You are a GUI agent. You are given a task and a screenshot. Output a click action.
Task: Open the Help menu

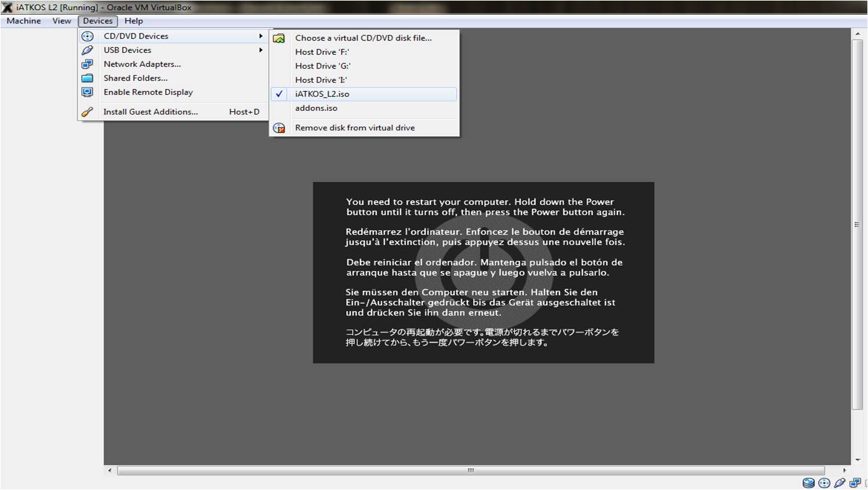coord(134,21)
